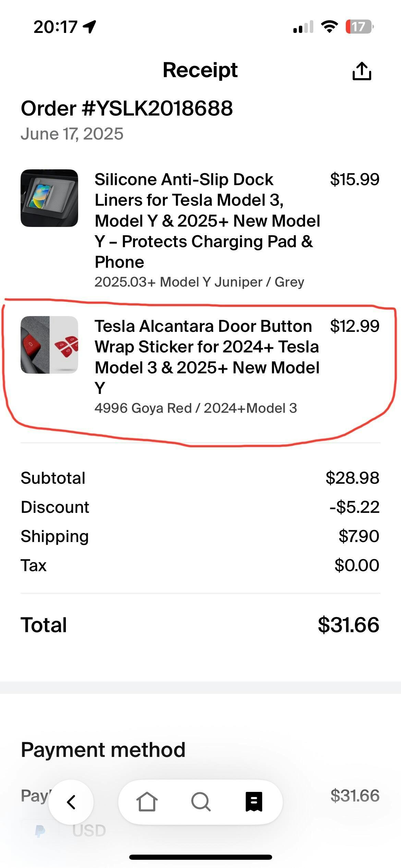Tap the location arrow in status bar

[x=90, y=27]
